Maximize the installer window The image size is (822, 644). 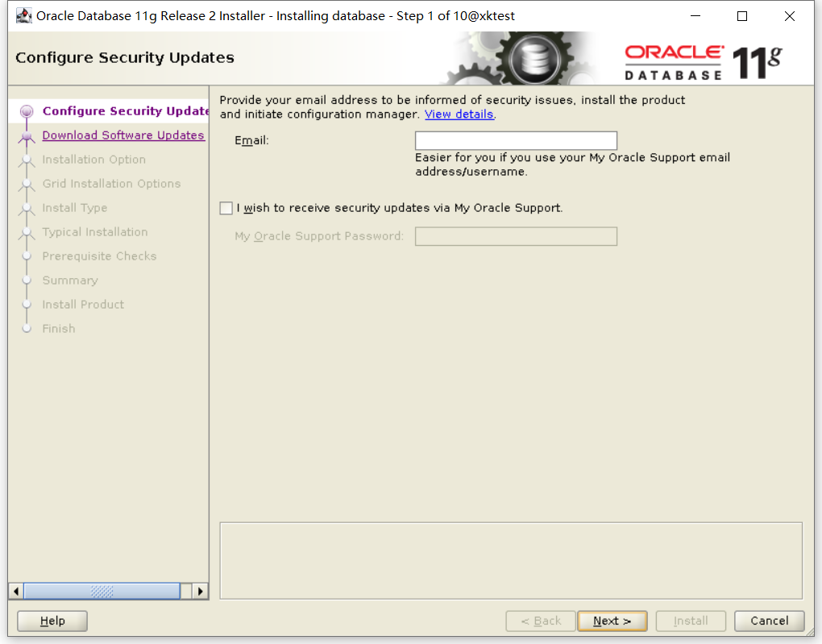[742, 16]
